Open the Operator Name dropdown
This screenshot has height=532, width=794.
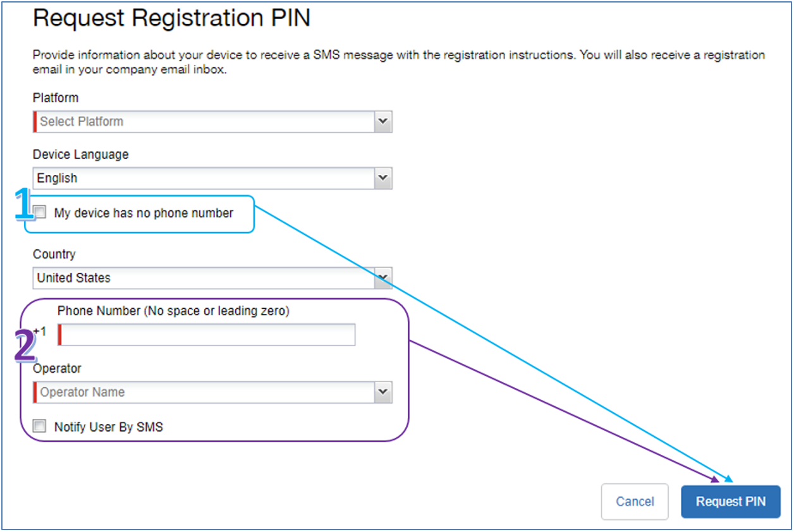[209, 392]
